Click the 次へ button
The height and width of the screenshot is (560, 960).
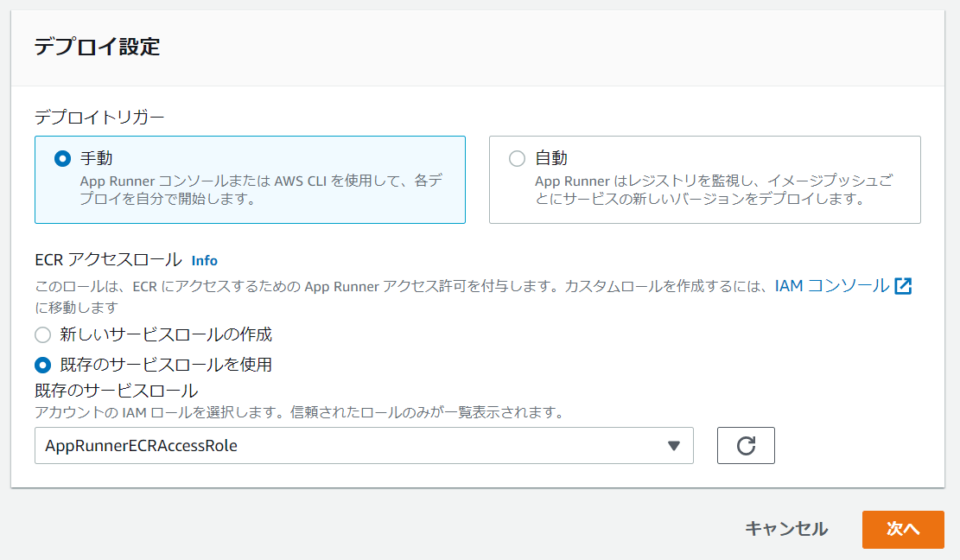click(x=903, y=530)
